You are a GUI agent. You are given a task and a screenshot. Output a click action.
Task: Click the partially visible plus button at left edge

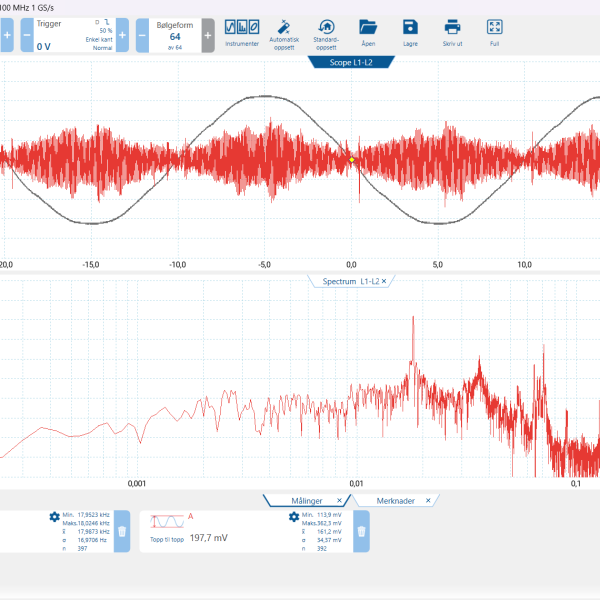7,35
